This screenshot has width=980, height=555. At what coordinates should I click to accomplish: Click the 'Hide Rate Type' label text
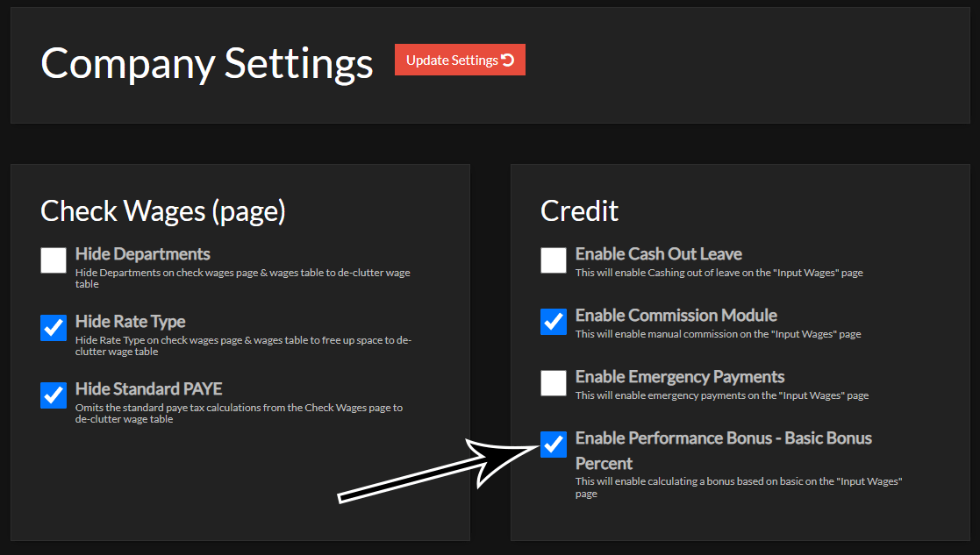coord(130,322)
